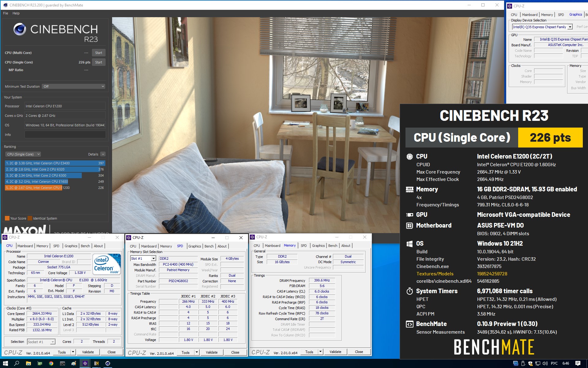Screen dimensions: 588x368
Task: Click the safely remove USB tray icon
Action: pos(523,363)
